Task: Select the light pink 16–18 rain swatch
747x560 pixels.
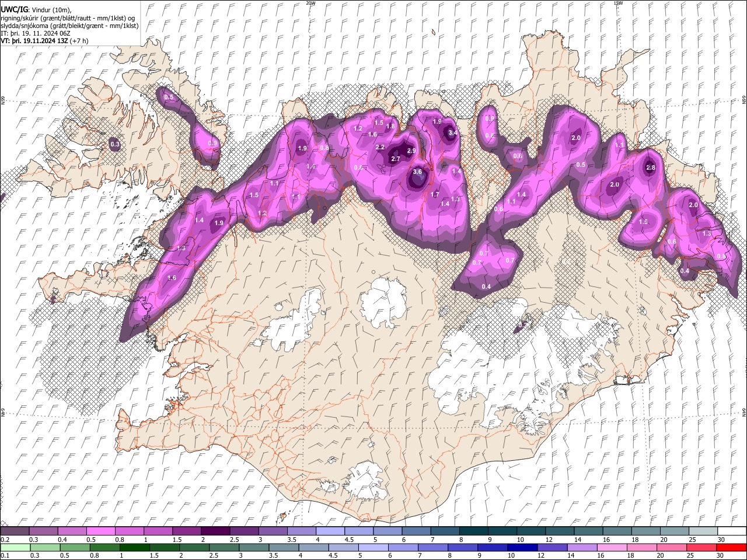Action: click(612, 547)
